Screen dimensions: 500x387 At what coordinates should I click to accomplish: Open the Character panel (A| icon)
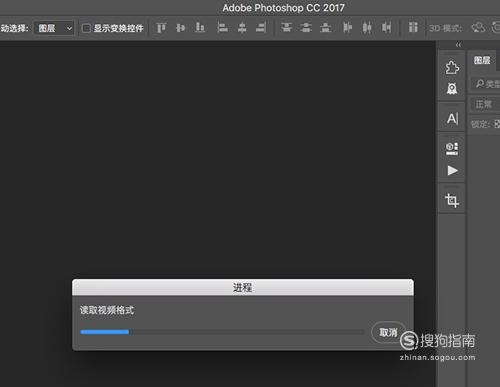coord(452,118)
